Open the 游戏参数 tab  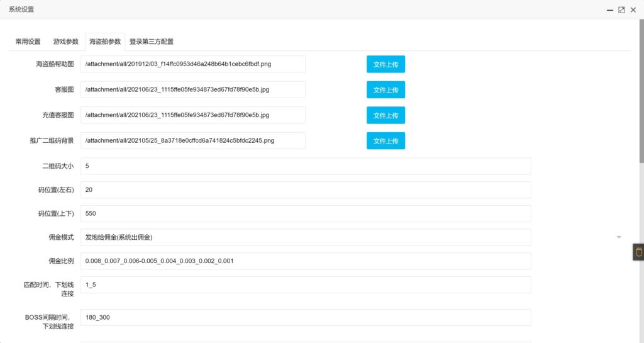66,42
